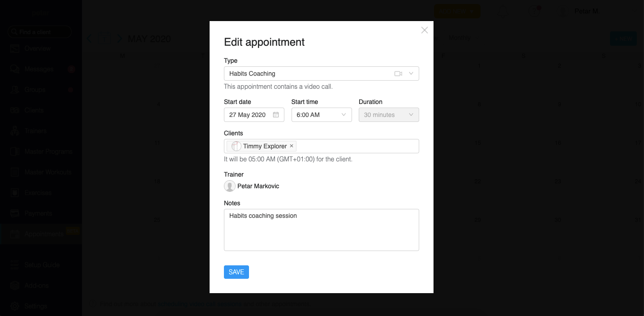Open the Master Workouts sidebar icon
The height and width of the screenshot is (316, 644).
click(15, 172)
